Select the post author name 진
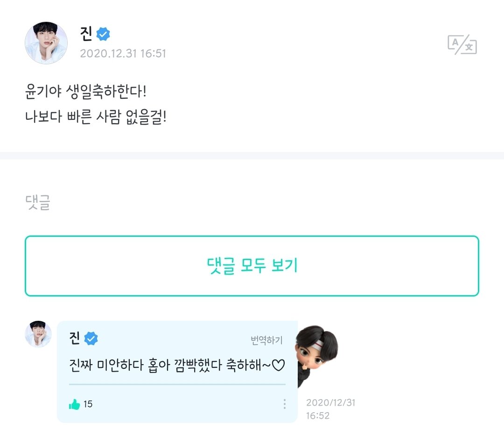504x435 pixels. (x=86, y=34)
